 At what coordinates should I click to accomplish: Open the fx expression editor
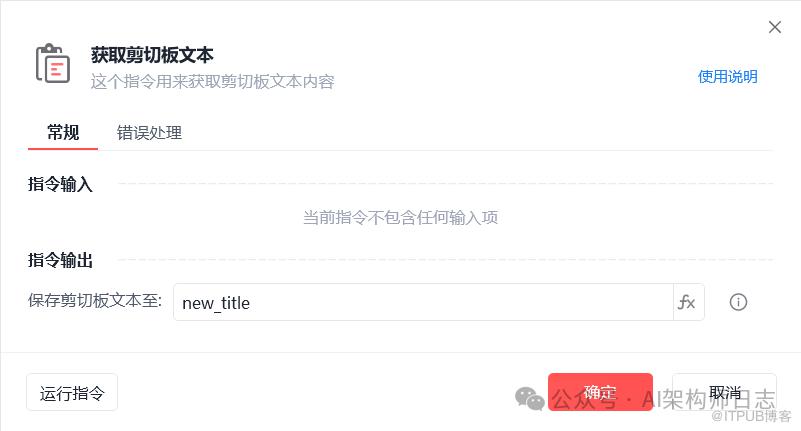click(687, 302)
